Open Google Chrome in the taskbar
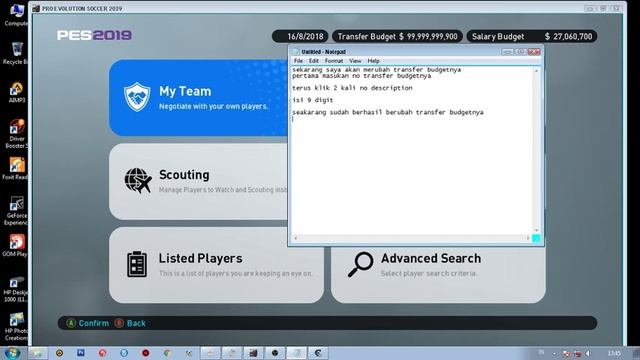Screen dimensions: 640x360 tap(167, 353)
